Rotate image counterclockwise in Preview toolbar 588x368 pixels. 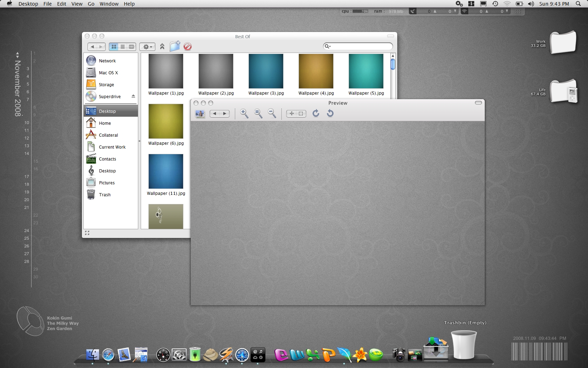[x=330, y=113]
